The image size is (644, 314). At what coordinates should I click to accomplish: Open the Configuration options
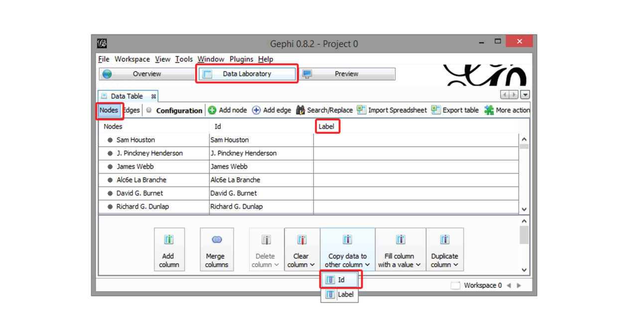point(174,111)
